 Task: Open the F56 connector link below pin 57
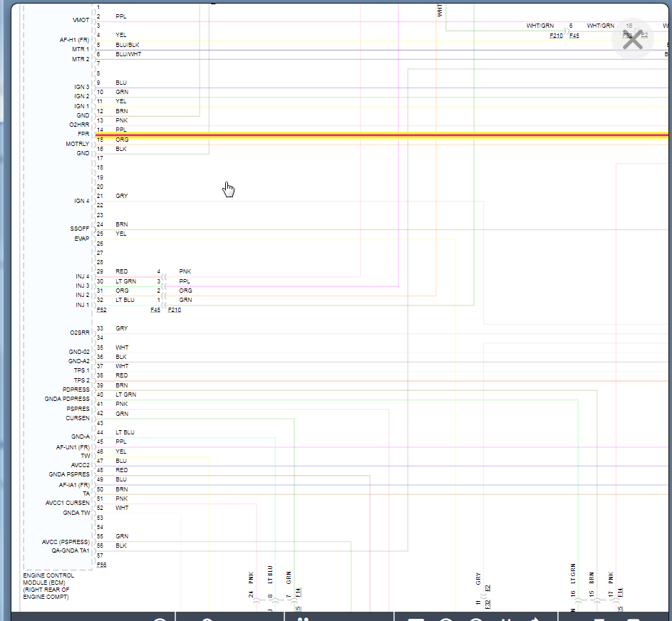point(101,565)
